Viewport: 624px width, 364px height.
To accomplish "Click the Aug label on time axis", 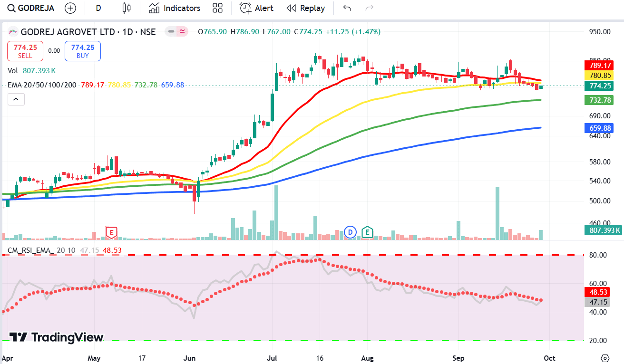I will 367,357.
